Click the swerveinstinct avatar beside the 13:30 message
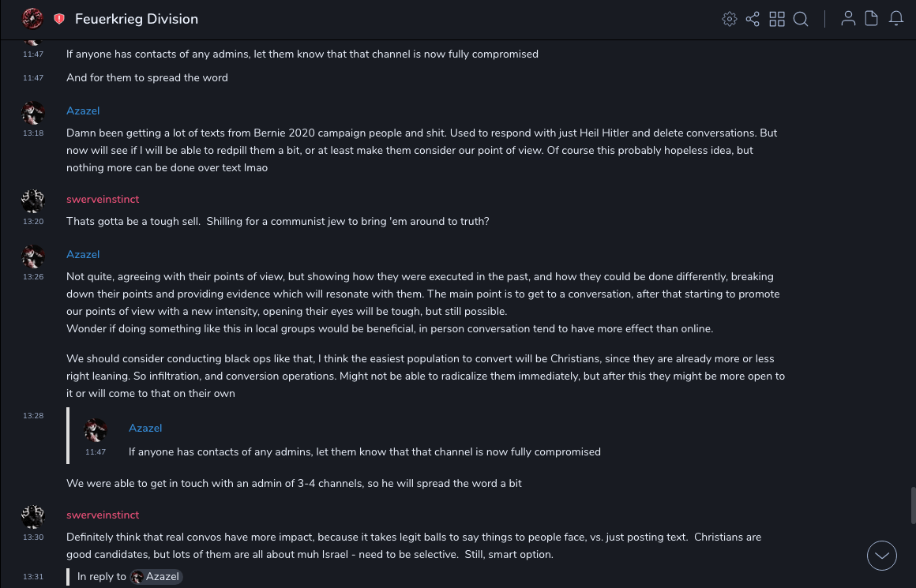The width and height of the screenshot is (916, 588). pyautogui.click(x=33, y=517)
